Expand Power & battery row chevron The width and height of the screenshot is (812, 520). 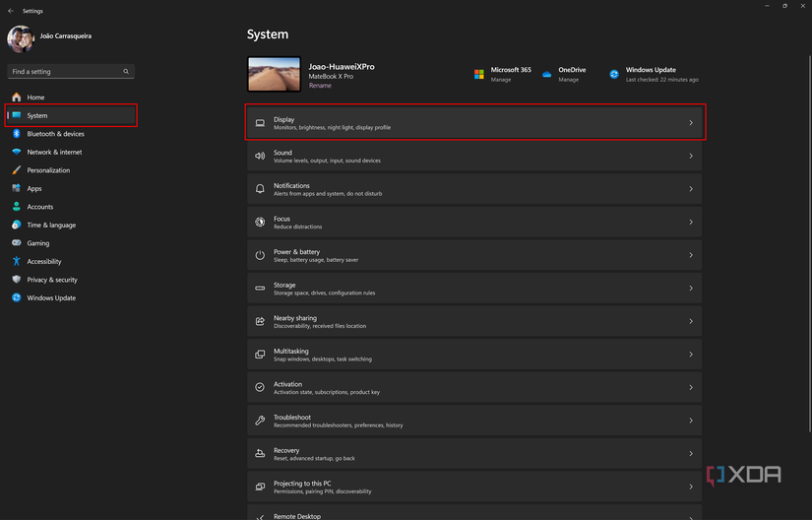tap(691, 255)
